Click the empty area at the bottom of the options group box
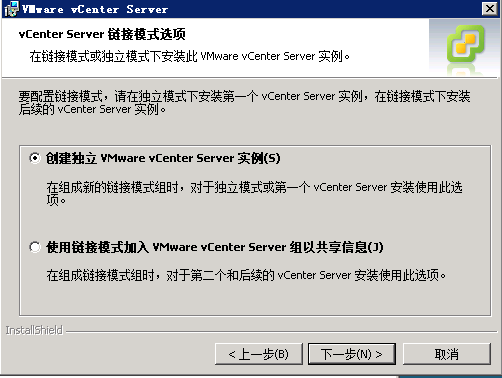The width and height of the screenshot is (502, 378). click(x=255, y=300)
